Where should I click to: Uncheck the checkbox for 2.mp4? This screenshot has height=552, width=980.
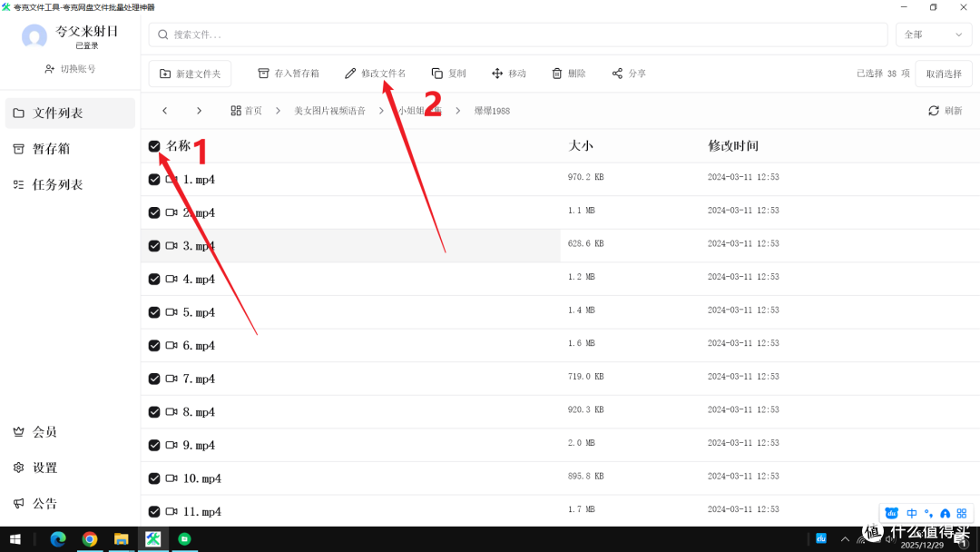click(x=154, y=212)
